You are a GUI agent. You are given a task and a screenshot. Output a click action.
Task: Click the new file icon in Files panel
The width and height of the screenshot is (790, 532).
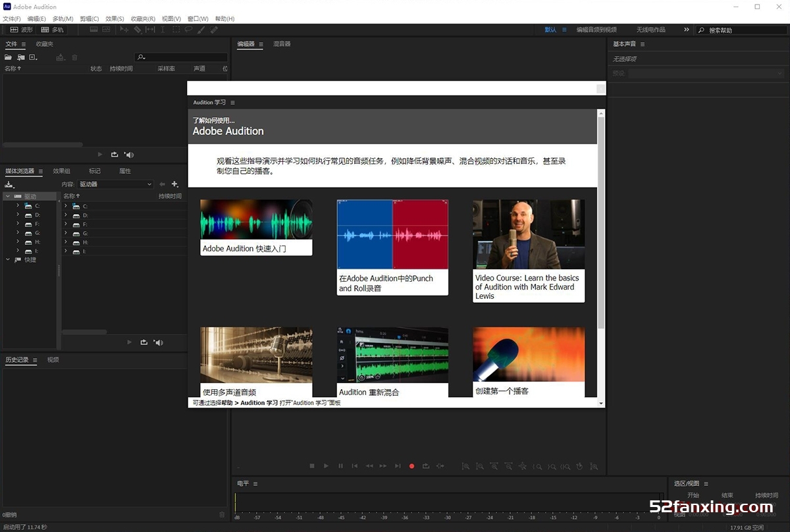33,57
